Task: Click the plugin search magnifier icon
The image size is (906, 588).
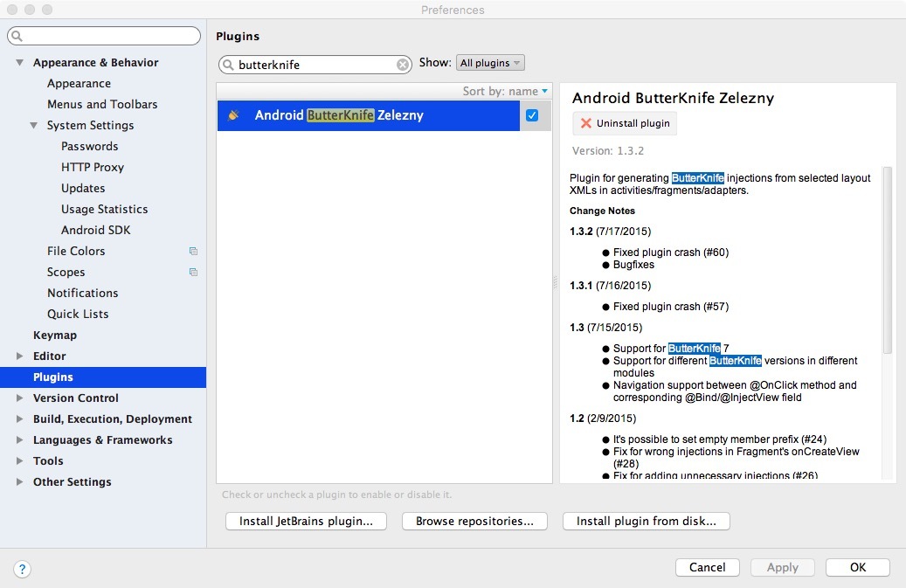Action: click(x=229, y=65)
